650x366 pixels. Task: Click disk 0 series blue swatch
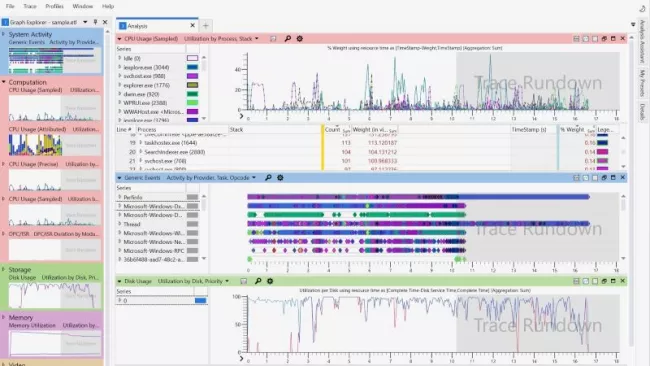point(201,301)
